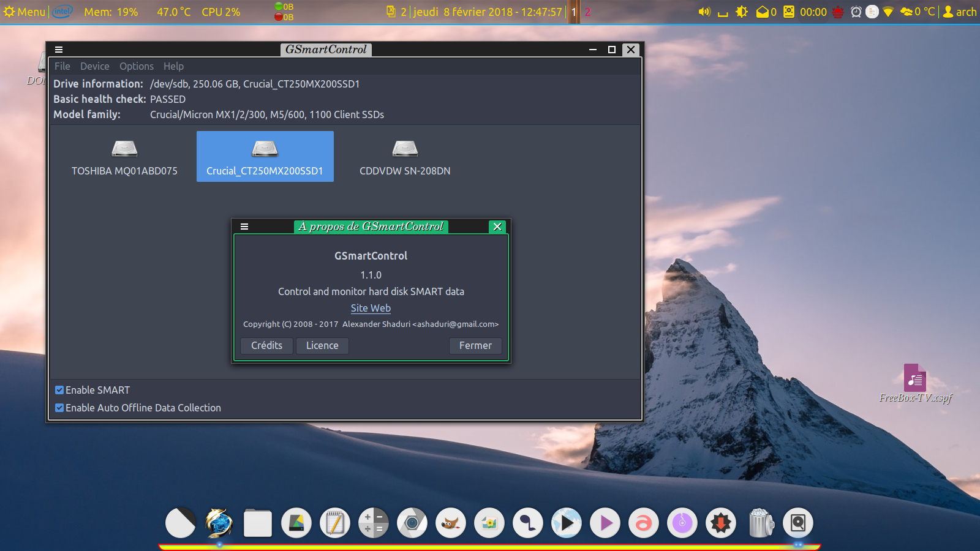Select the Crucial_CT250MX200SSD1 drive
The height and width of the screenshot is (551, 980).
tap(265, 157)
